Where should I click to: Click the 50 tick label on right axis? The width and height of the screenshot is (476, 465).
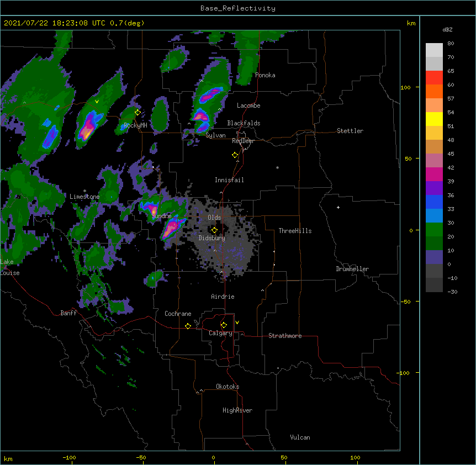pos(408,158)
